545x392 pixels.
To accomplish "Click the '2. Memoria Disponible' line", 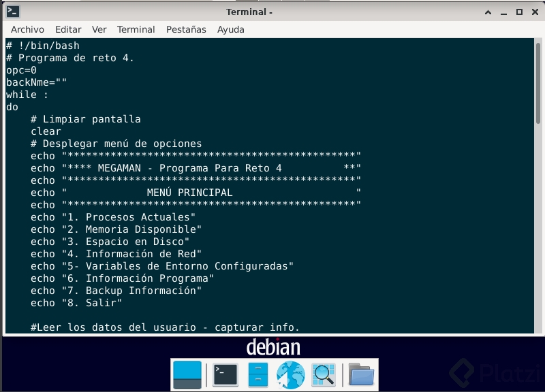I will click(x=116, y=229).
